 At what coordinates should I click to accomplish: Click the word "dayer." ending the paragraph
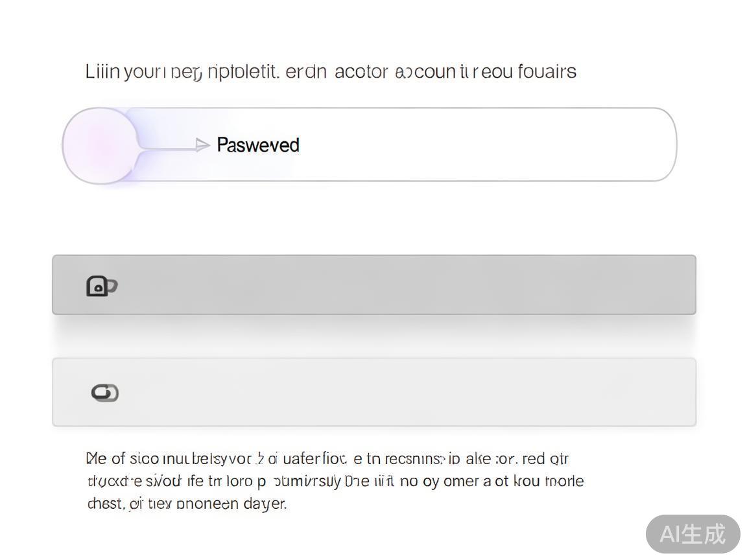tap(265, 504)
